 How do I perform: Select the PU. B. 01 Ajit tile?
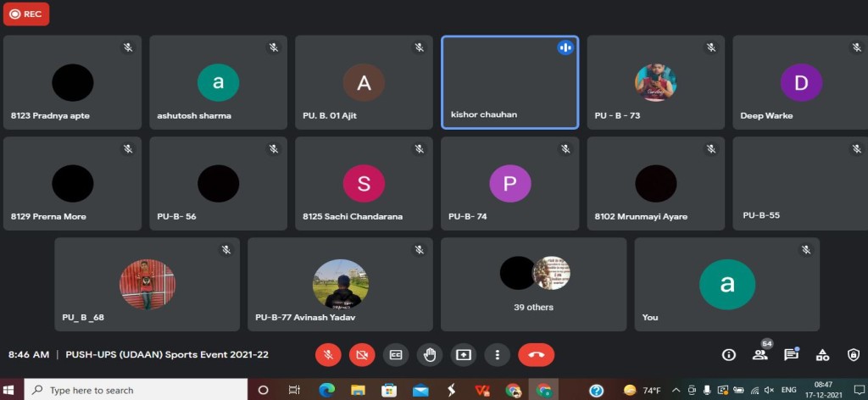[364, 82]
